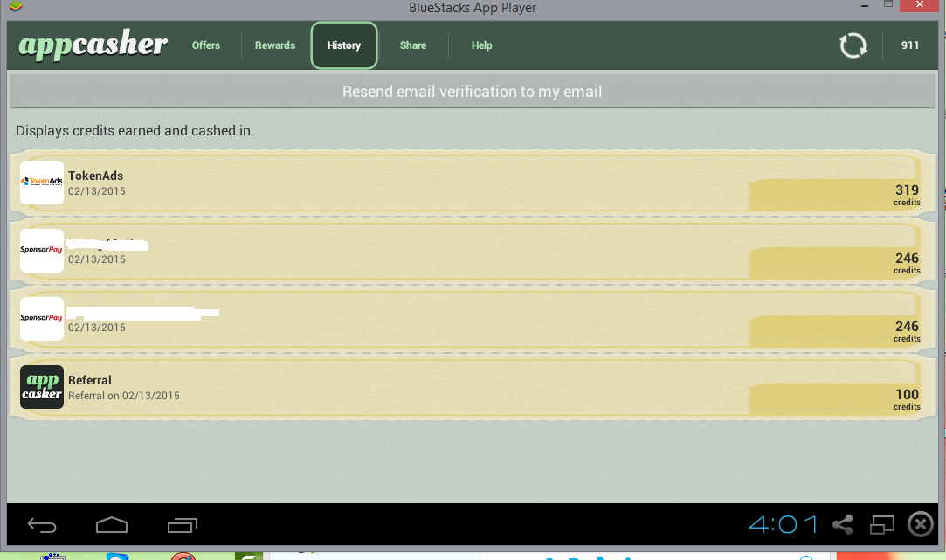
Task: Click the BlueStacks circular close icon
Action: (x=921, y=524)
